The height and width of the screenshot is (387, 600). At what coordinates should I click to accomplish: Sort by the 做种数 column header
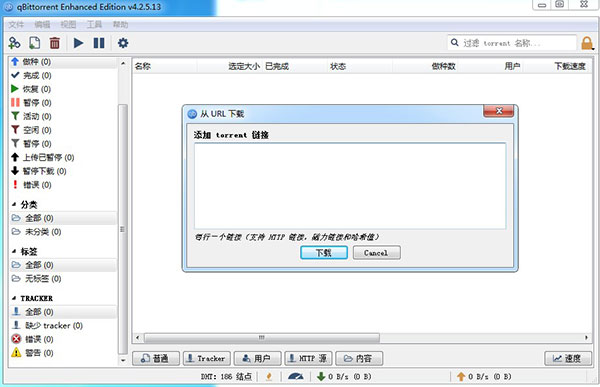425,66
